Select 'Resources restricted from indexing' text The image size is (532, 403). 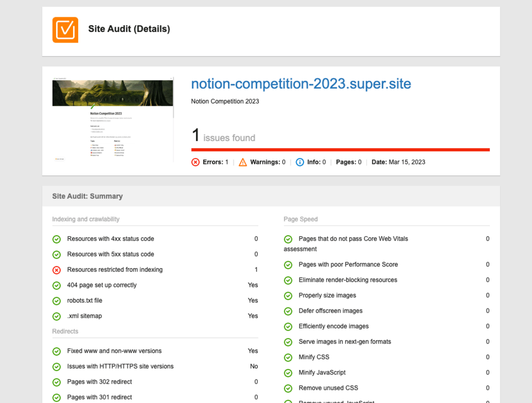115,270
